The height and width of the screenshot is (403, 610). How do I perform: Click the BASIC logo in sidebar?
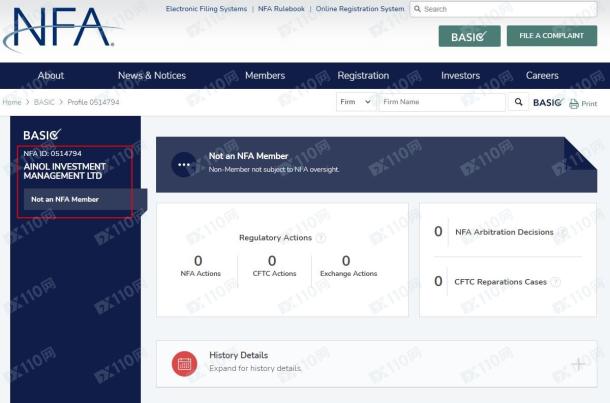pos(42,135)
